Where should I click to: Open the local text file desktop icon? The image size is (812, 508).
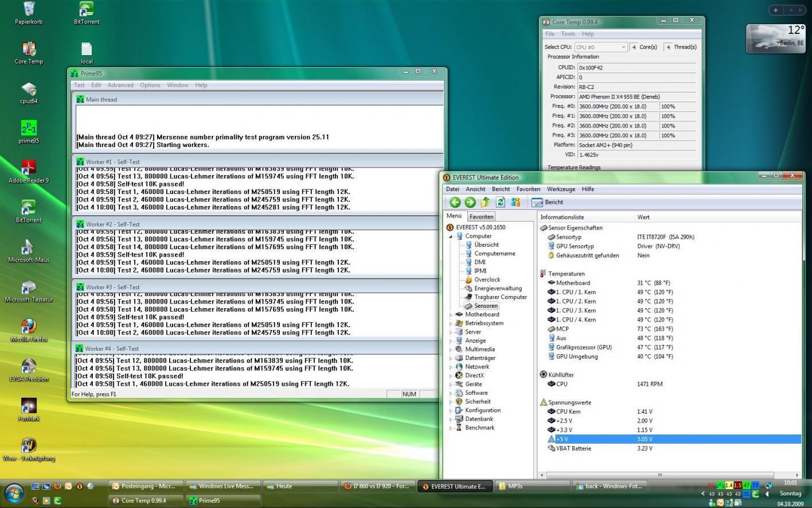87,53
